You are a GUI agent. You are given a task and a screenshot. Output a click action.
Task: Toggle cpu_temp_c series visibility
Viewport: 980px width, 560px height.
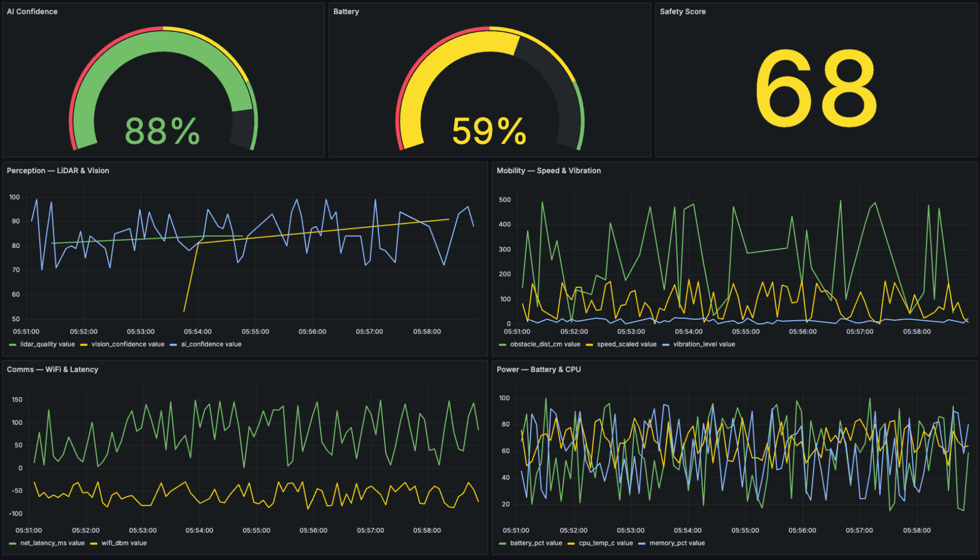[x=606, y=543]
